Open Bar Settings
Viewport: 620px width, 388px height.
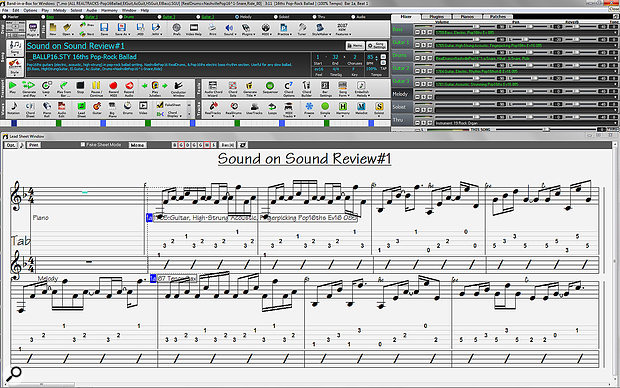325,88
